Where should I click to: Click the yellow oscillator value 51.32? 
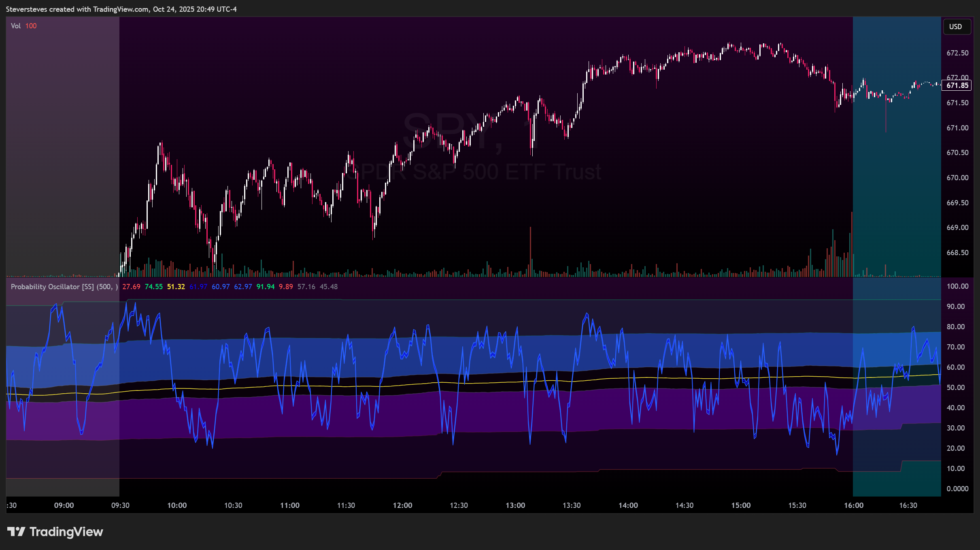176,287
